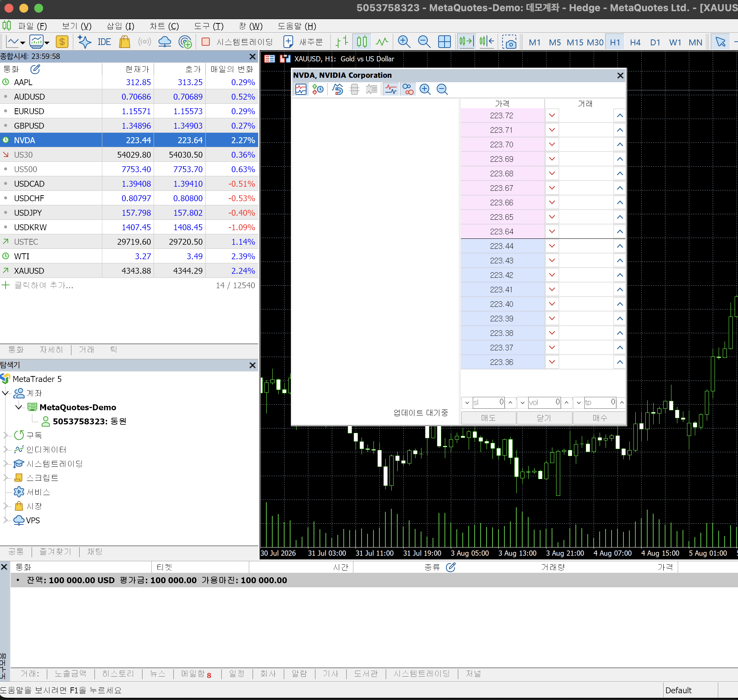Switch chart to candlestick mode

coord(362,42)
